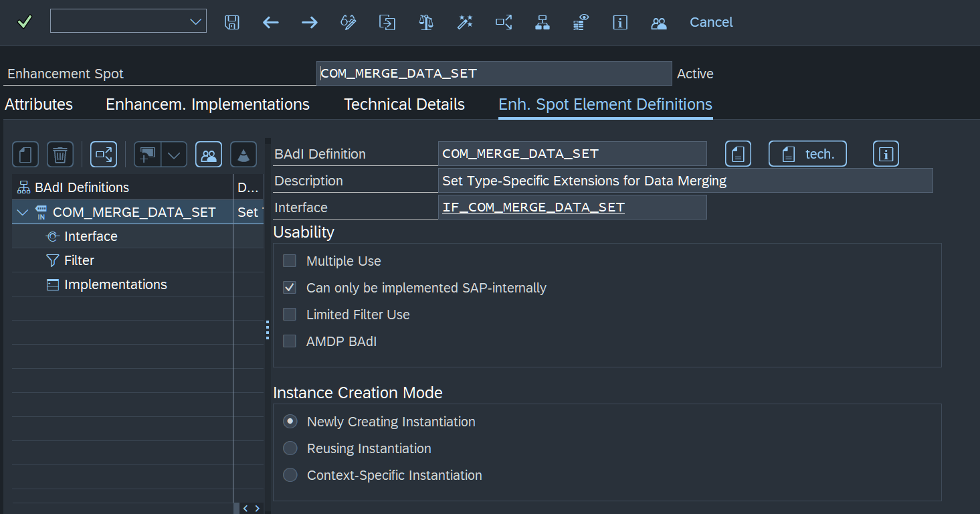Viewport: 980px width, 514px height.
Task: Click the Delete trash can icon
Action: click(x=60, y=155)
